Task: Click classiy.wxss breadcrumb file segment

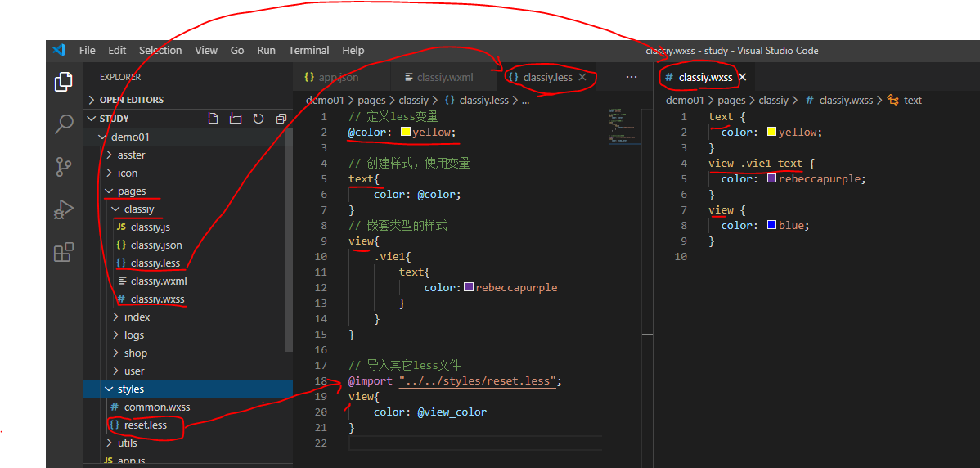Action: pos(846,100)
